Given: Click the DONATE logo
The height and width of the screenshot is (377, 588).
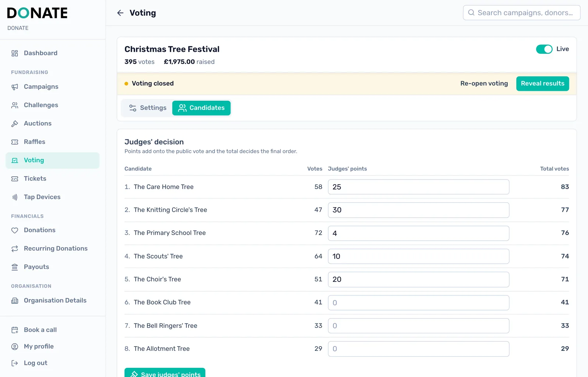Looking at the screenshot, I should click(x=37, y=13).
